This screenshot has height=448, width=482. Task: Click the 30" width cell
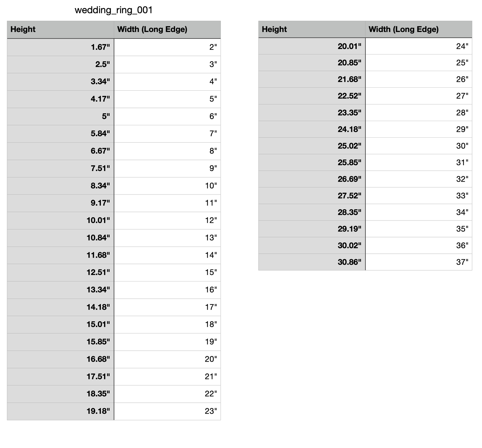coord(419,146)
